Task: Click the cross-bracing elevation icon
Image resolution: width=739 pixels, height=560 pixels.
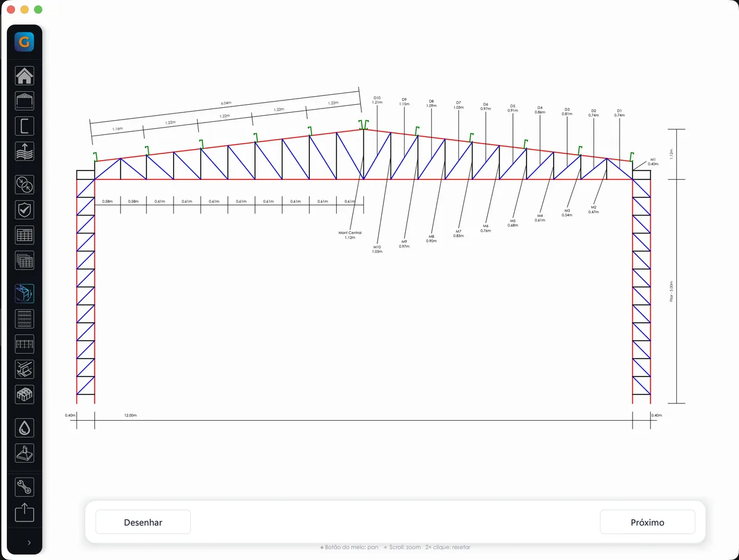Action: point(25,344)
